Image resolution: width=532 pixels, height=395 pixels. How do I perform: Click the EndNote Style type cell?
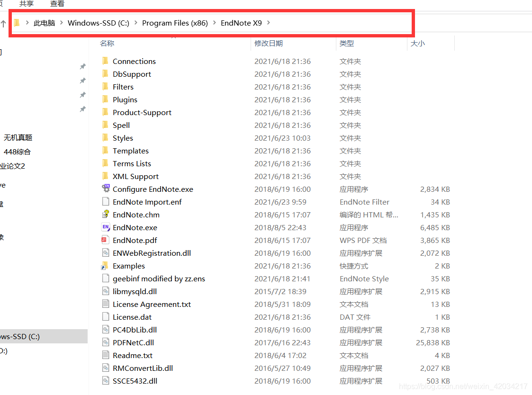tap(364, 278)
